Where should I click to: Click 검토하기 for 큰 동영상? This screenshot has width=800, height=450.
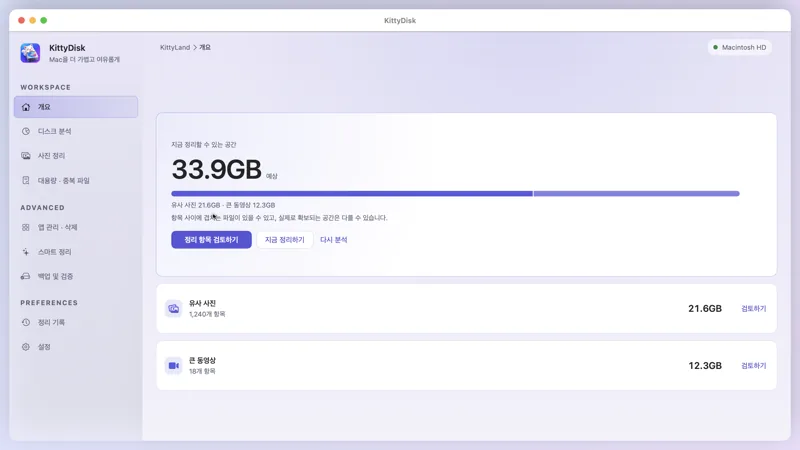(x=754, y=366)
